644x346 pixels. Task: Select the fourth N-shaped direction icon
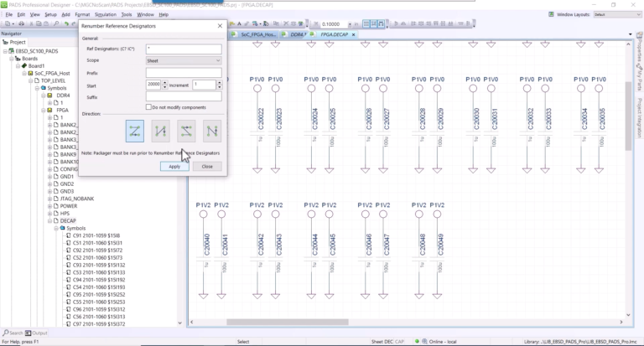pyautogui.click(x=212, y=131)
